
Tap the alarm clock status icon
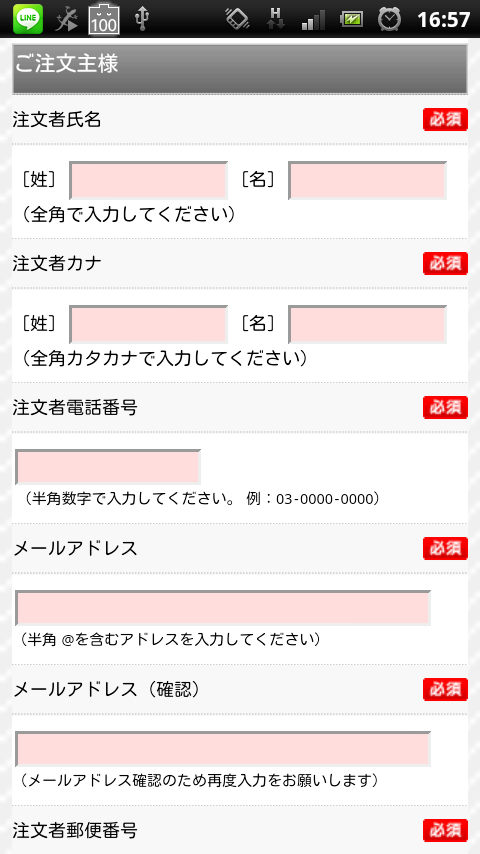click(x=390, y=19)
